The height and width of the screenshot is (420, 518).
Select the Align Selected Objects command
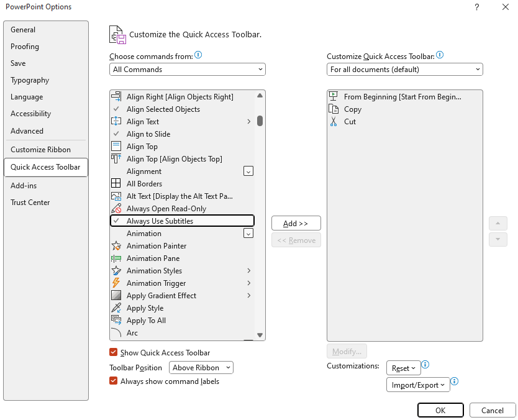coord(182,109)
